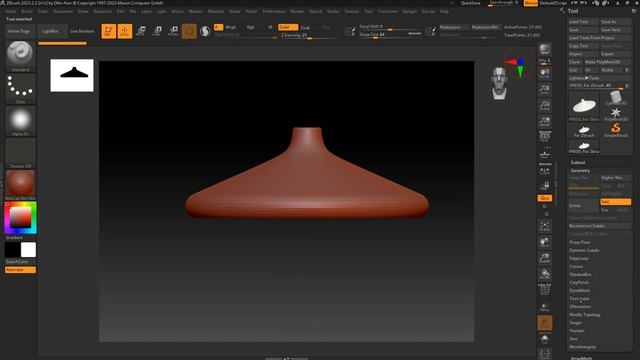The height and width of the screenshot is (360, 640).
Task: Click the Rotate view icon on right shelf
Action: (x=544, y=274)
